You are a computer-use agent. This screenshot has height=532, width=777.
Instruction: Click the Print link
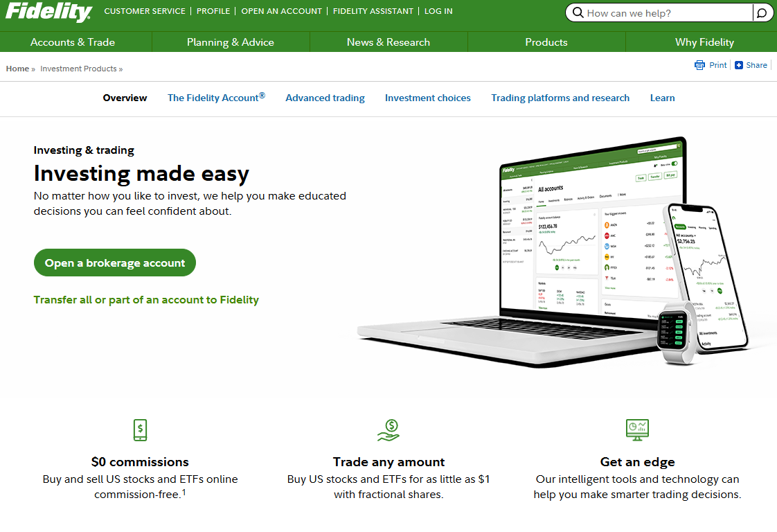point(717,65)
